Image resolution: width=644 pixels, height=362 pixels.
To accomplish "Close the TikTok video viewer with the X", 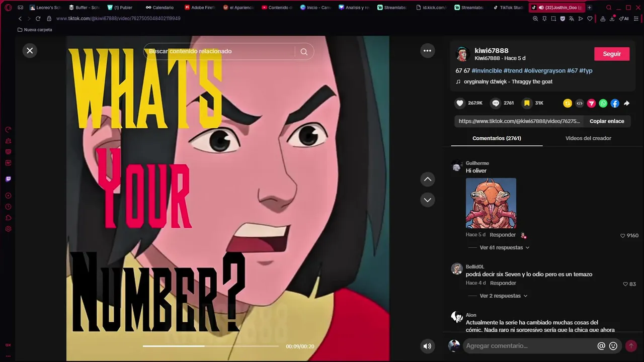I will tap(30, 50).
